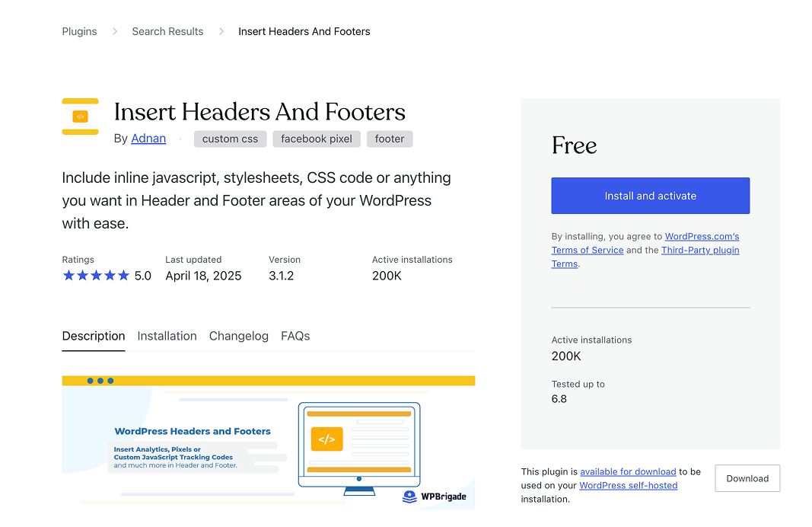
Task: Go back to Search Results breadcrumb
Action: pyautogui.click(x=167, y=31)
